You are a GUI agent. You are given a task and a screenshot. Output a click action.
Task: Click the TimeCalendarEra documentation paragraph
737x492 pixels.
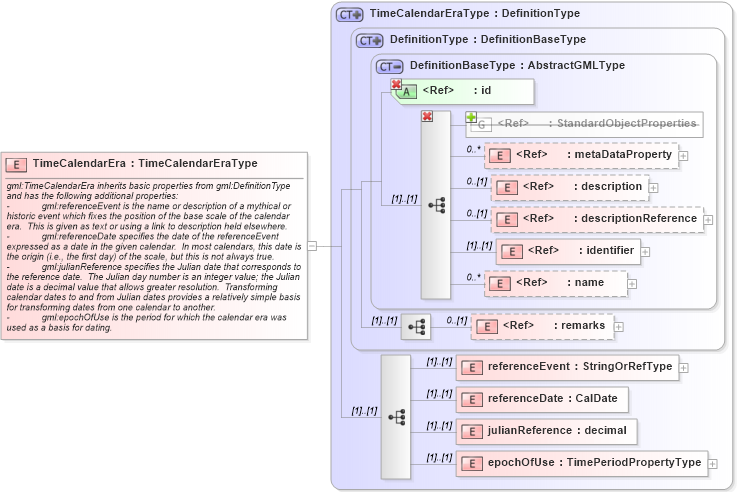[154, 257]
